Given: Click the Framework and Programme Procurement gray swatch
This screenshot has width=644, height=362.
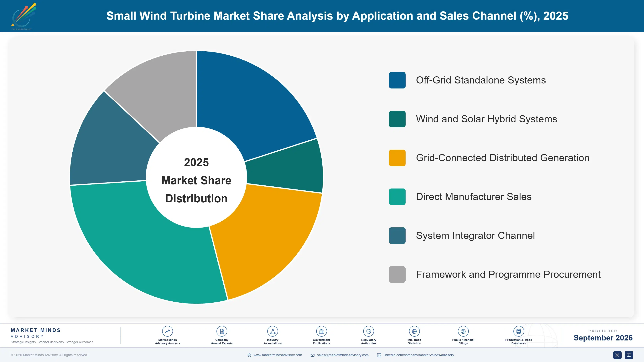Looking at the screenshot, I should 397,274.
